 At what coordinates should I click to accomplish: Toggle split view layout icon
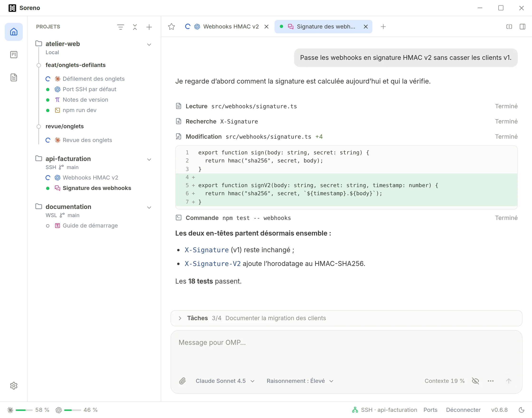tap(509, 26)
